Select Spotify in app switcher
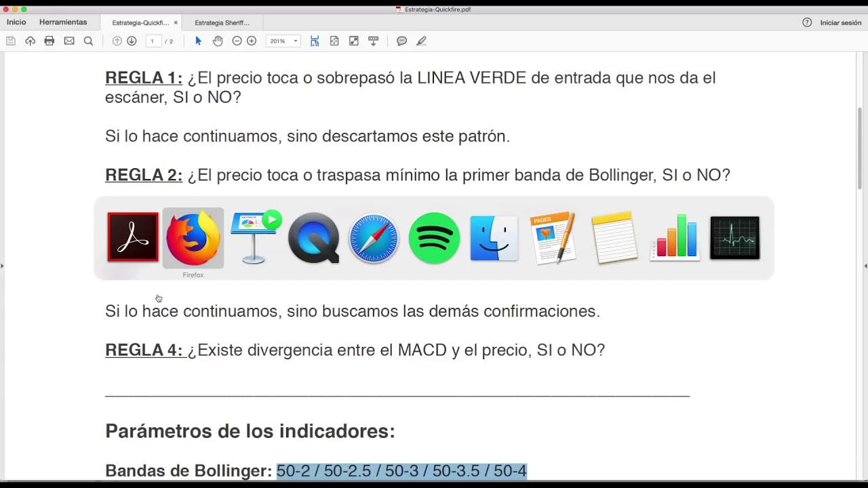Viewport: 868px width, 488px height. (434, 237)
